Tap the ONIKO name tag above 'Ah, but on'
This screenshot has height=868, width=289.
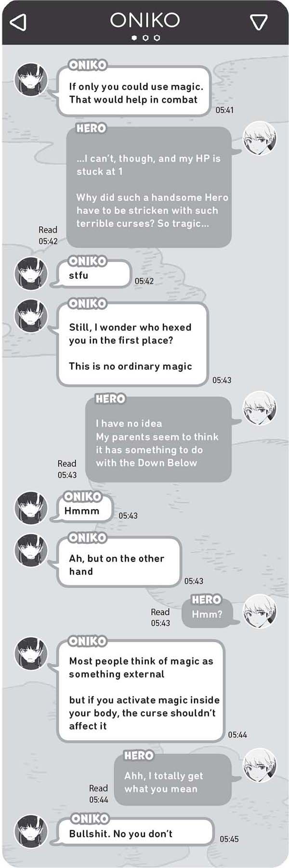click(x=87, y=537)
